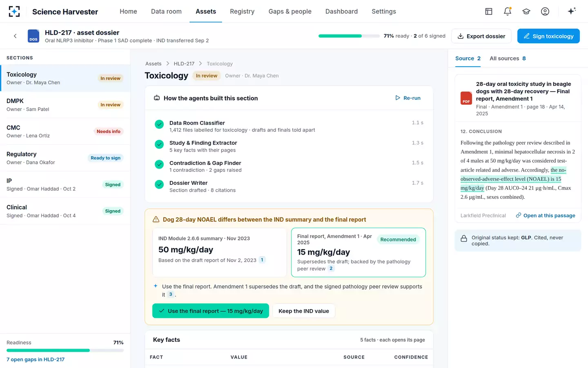Open Settings in the top navigation
Image resolution: width=588 pixels, height=368 pixels.
(x=384, y=11)
